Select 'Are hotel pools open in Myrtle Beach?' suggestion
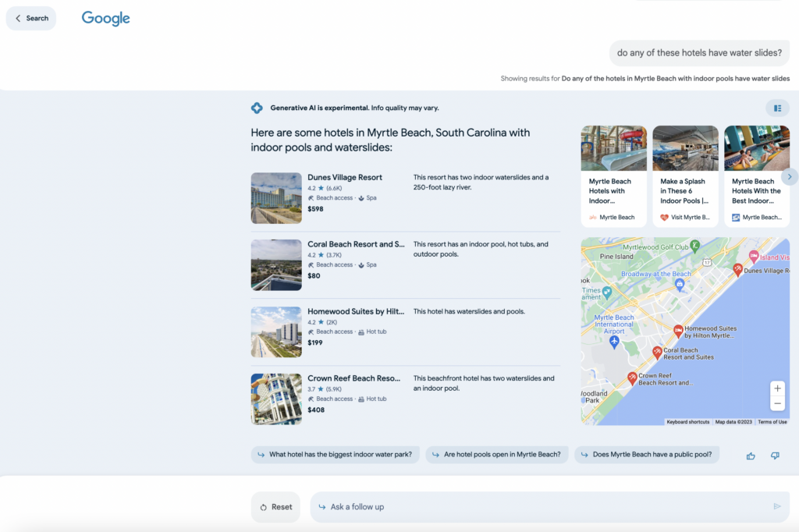Screen dimensions: 799x532 point(497,455)
